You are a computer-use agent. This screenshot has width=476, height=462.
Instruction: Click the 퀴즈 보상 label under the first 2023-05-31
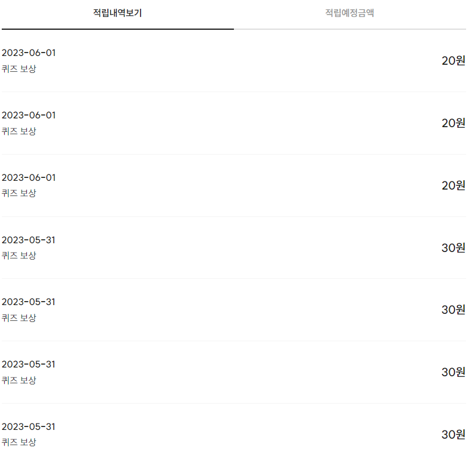pyautogui.click(x=19, y=255)
